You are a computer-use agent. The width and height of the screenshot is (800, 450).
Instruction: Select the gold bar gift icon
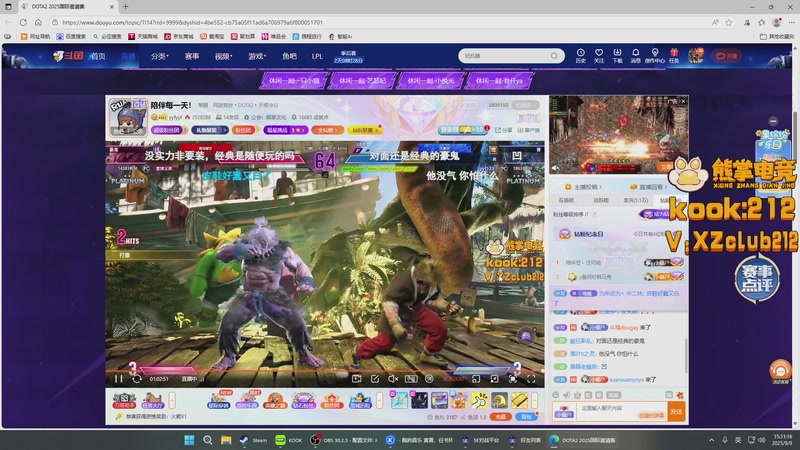click(520, 401)
